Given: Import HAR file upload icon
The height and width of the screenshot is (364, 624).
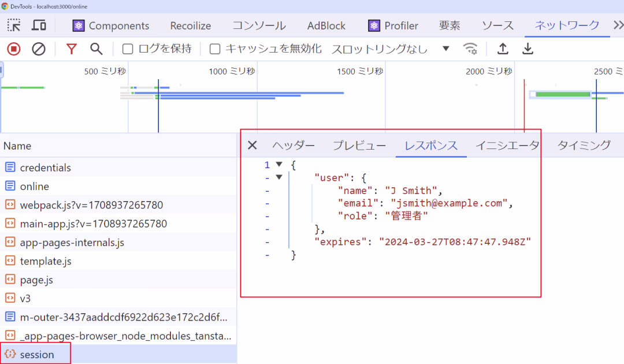Looking at the screenshot, I should (503, 49).
